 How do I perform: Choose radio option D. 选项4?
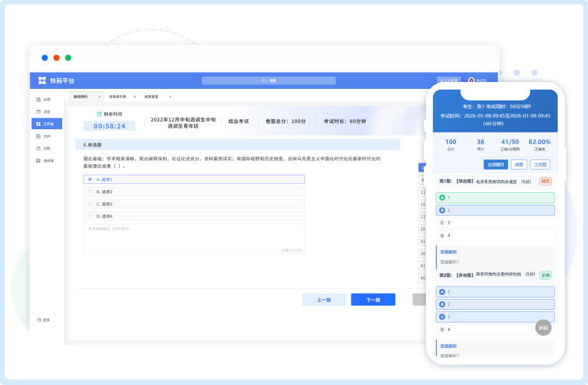(90, 216)
